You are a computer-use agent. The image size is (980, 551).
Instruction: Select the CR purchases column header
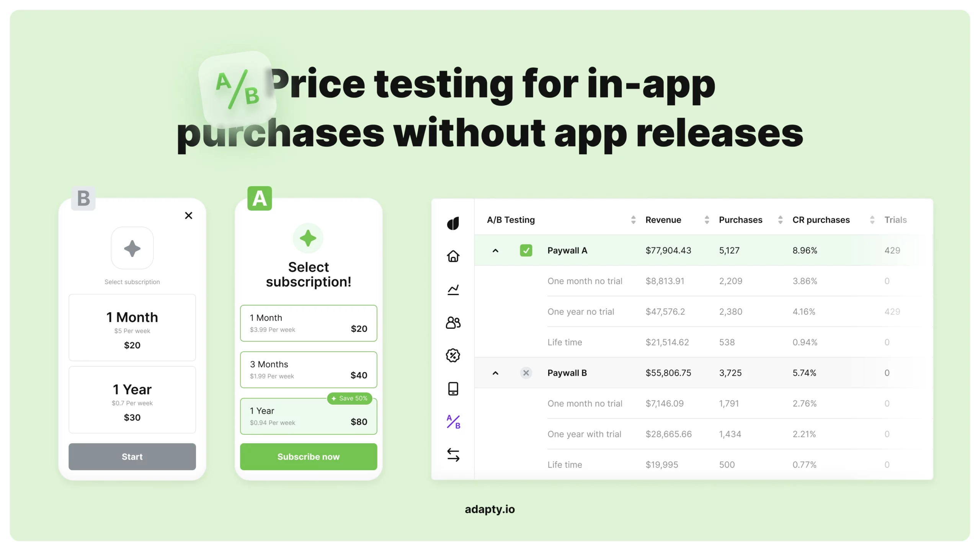[821, 219]
